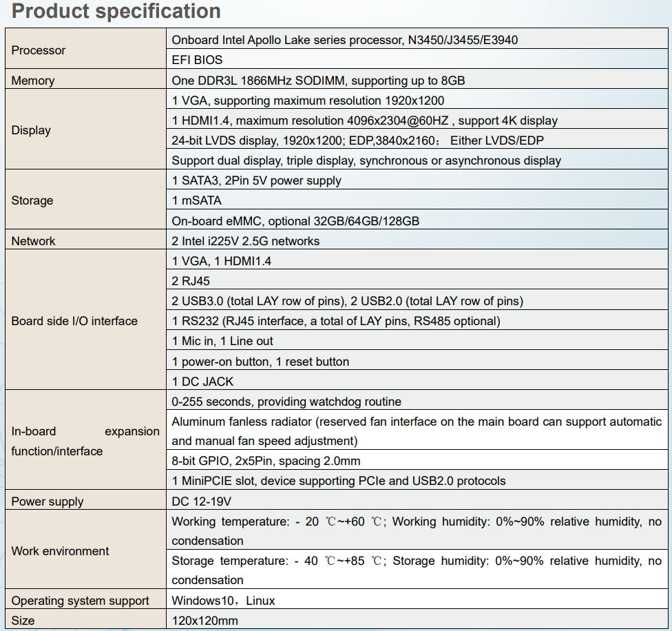This screenshot has height=631, width=672.
Task: Click the 8-bit GPIO specification line
Action: 266,461
